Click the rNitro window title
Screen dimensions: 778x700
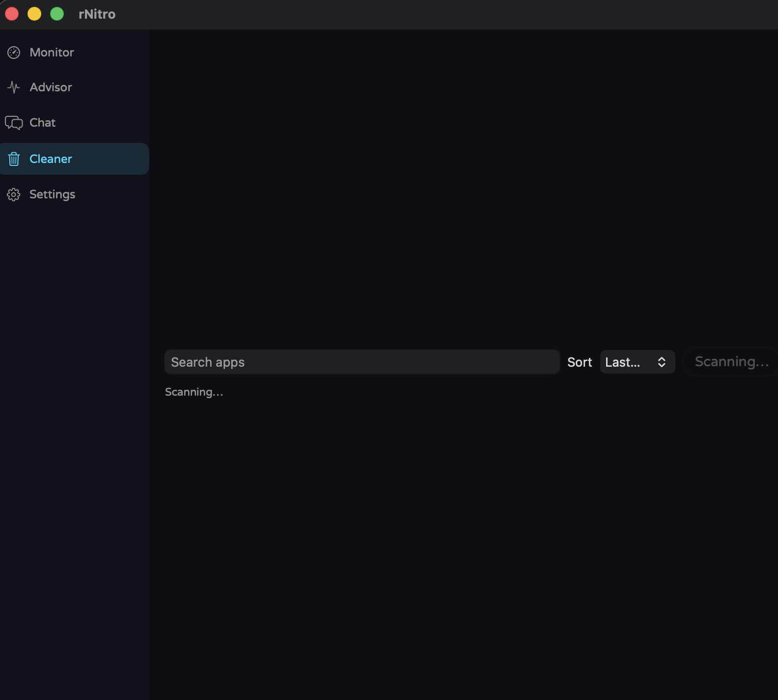(97, 14)
